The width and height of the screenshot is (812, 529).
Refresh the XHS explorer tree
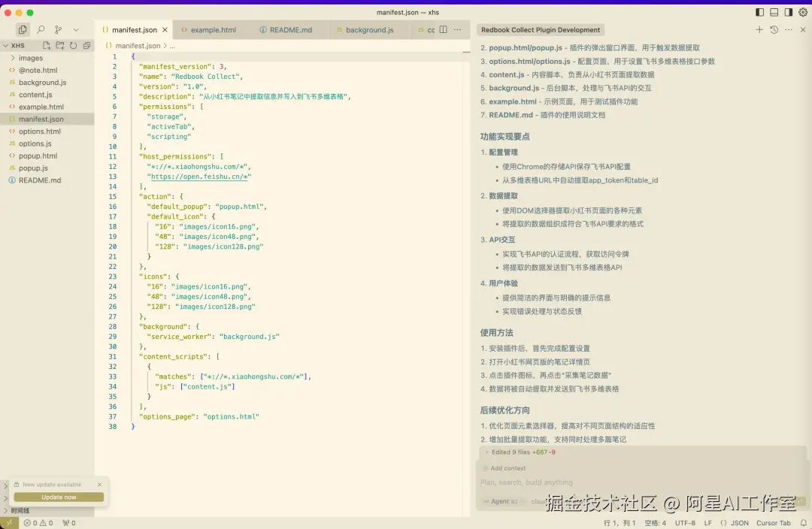tap(73, 46)
